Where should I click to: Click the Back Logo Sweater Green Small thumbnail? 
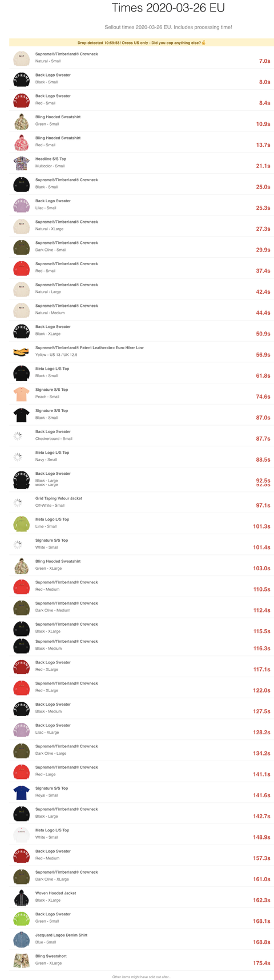pyautogui.click(x=22, y=918)
